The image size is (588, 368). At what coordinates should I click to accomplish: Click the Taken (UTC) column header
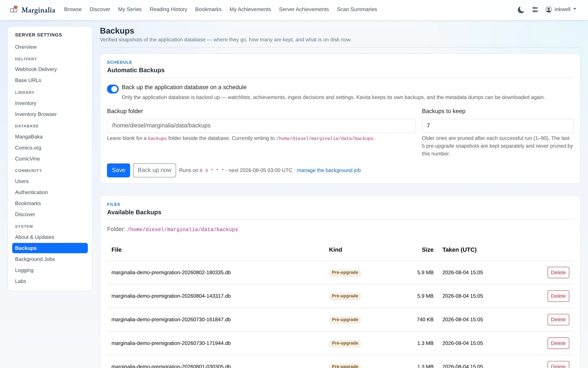[x=459, y=250]
